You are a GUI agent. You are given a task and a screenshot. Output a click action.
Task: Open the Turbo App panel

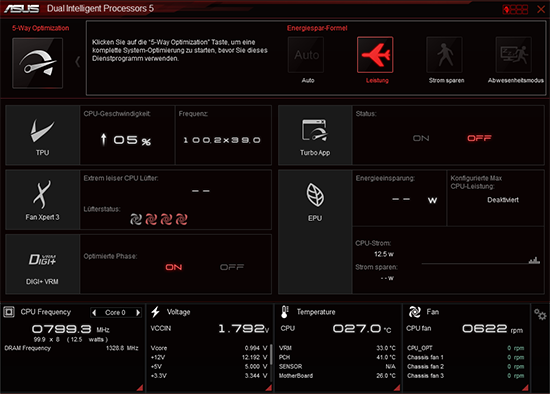point(315,135)
